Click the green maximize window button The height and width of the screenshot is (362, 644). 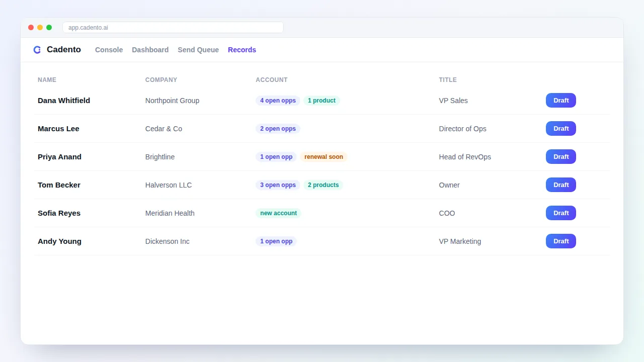pos(49,28)
